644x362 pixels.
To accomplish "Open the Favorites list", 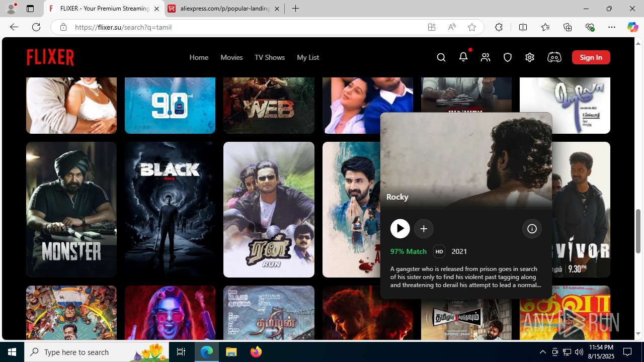I will pyautogui.click(x=545, y=27).
